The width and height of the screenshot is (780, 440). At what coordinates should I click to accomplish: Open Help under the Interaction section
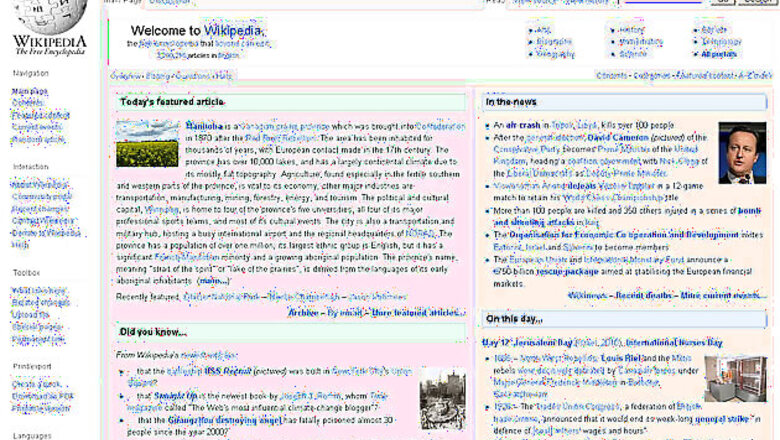20,245
